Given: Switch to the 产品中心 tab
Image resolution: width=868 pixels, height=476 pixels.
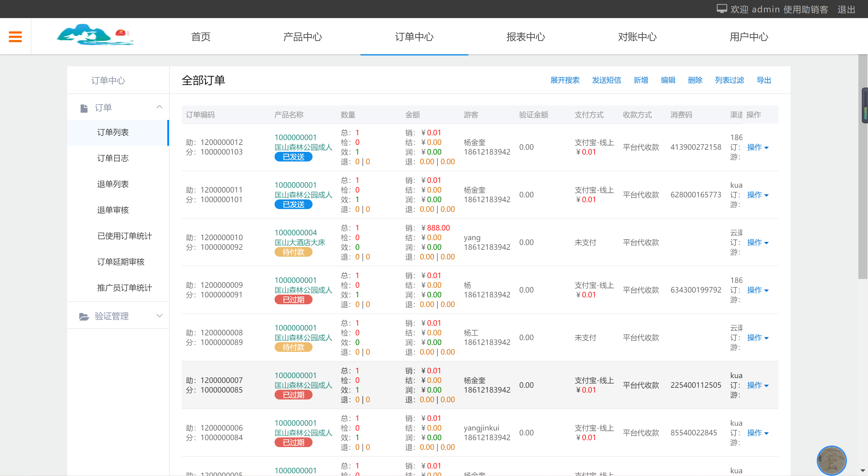Looking at the screenshot, I should (302, 37).
